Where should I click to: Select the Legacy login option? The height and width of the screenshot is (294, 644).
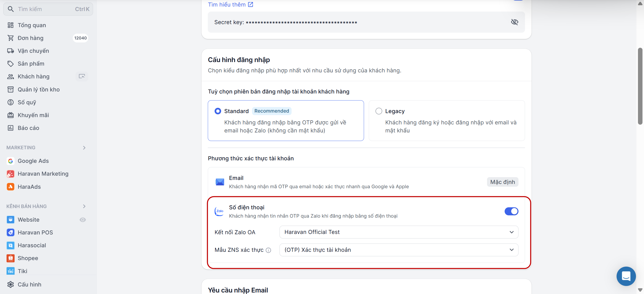pyautogui.click(x=379, y=111)
